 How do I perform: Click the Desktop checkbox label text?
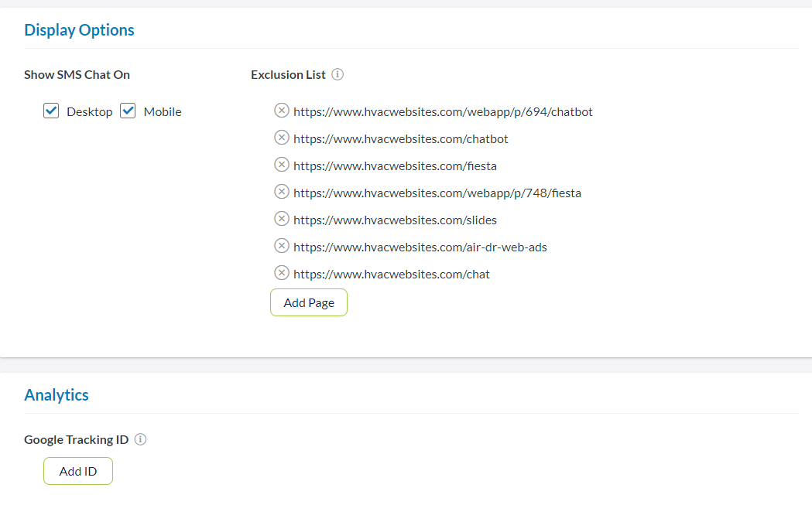click(x=89, y=112)
